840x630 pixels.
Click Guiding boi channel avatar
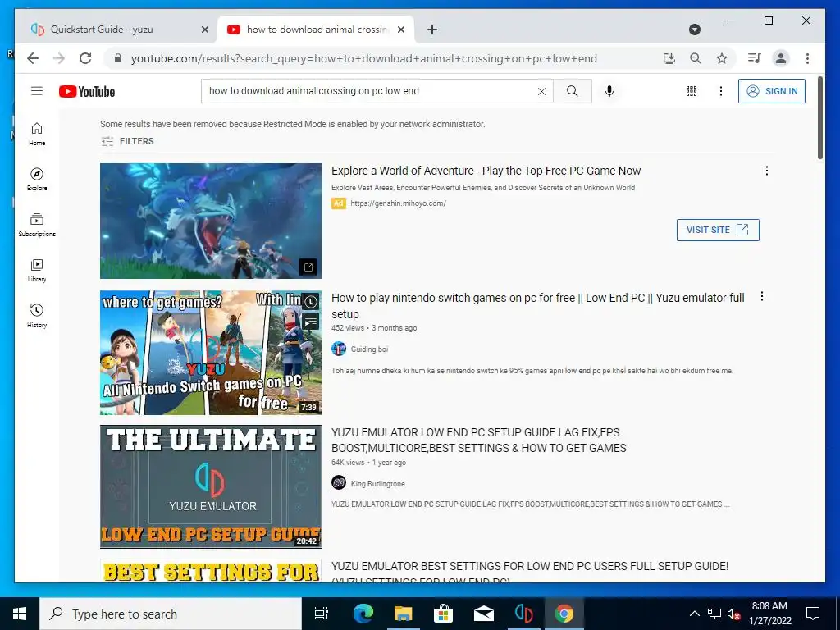pos(339,349)
